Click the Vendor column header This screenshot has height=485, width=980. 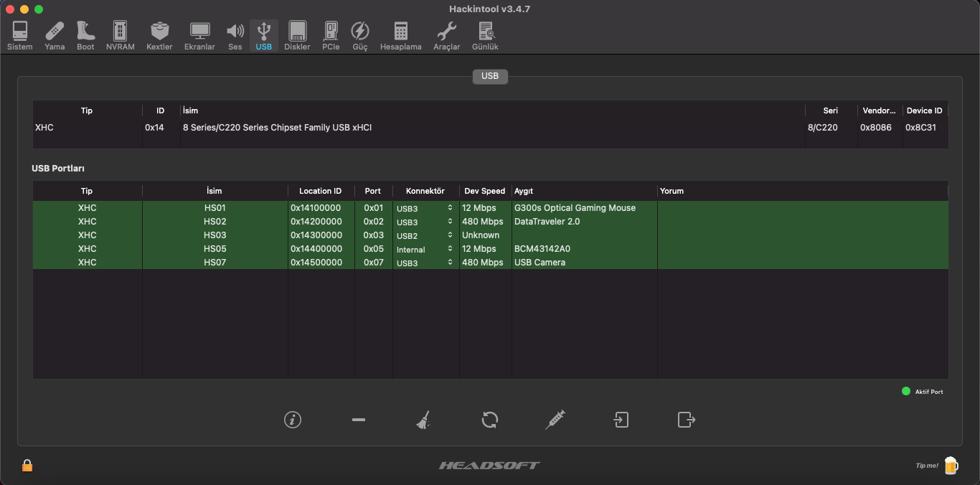pyautogui.click(x=879, y=110)
